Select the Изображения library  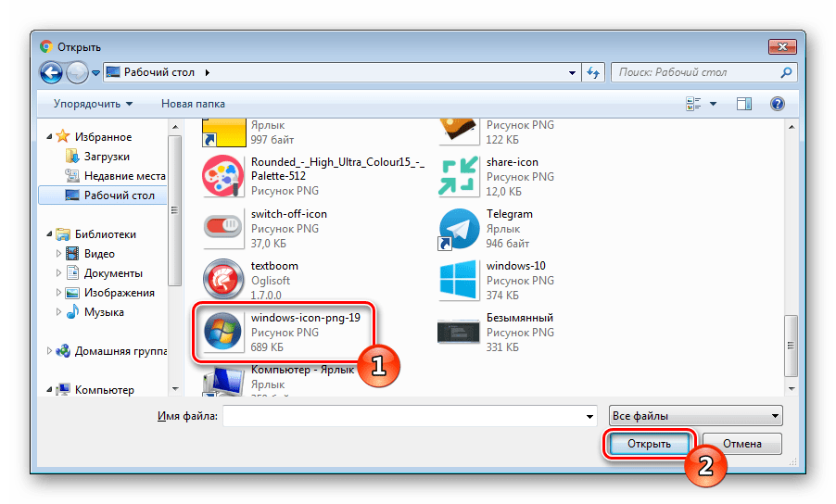point(119,293)
